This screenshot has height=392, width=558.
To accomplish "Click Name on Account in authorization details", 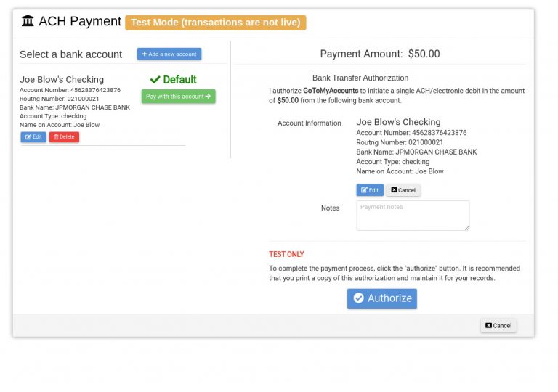I will pyautogui.click(x=400, y=171).
